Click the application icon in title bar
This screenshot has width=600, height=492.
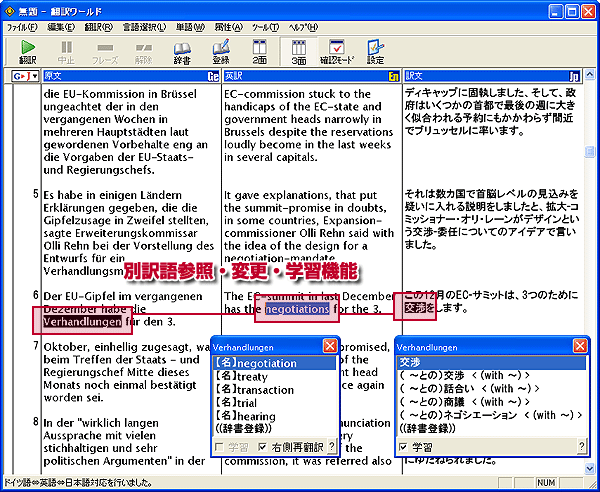click(9, 11)
